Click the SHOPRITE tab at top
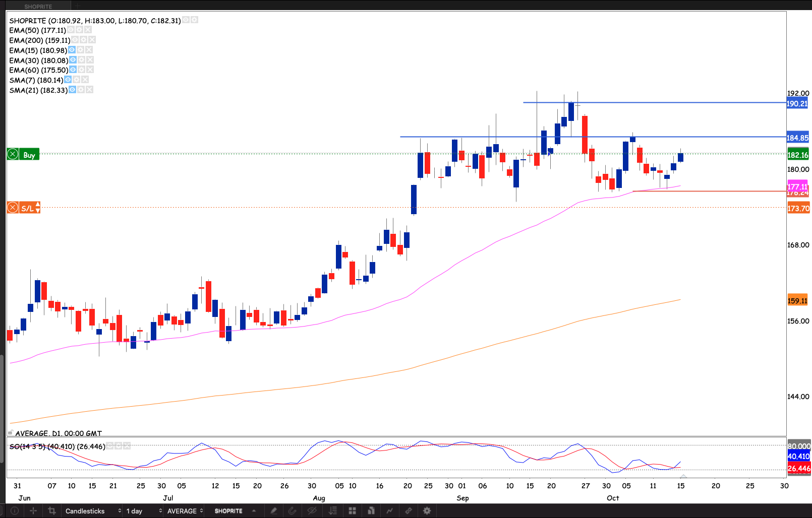The height and width of the screenshot is (518, 812). point(38,7)
